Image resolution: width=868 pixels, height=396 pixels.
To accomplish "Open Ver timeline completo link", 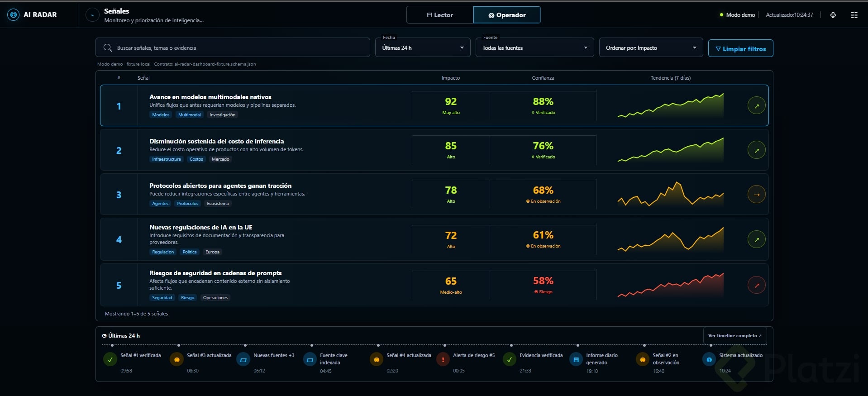I will 735,336.
